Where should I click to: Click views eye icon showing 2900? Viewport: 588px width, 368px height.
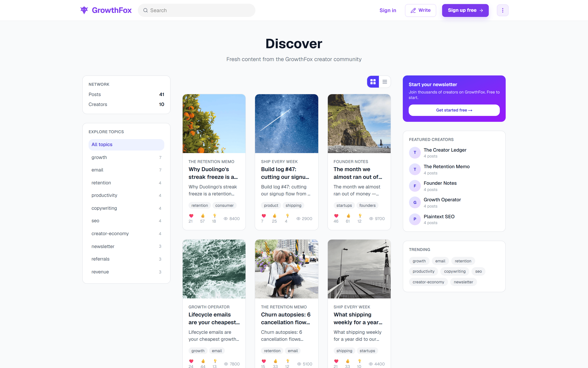point(298,219)
